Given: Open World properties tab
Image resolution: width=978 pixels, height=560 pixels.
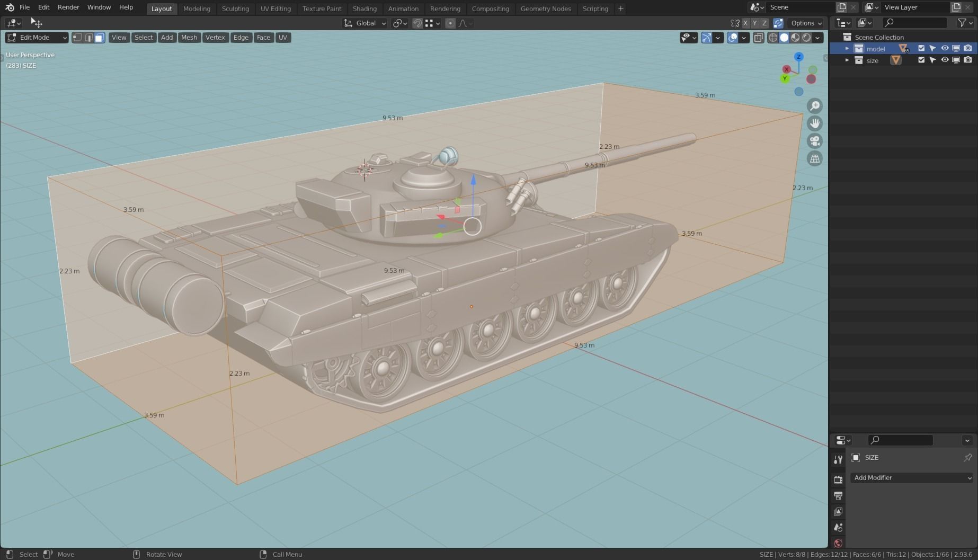Looking at the screenshot, I should (838, 543).
